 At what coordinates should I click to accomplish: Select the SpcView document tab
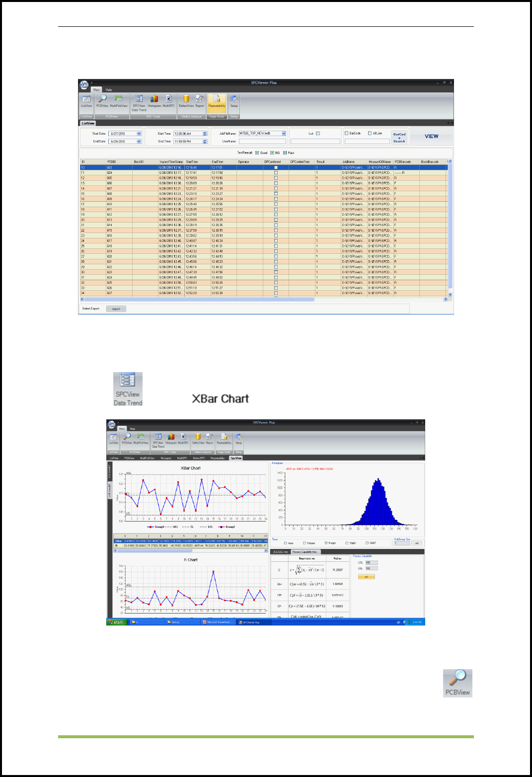[236, 458]
